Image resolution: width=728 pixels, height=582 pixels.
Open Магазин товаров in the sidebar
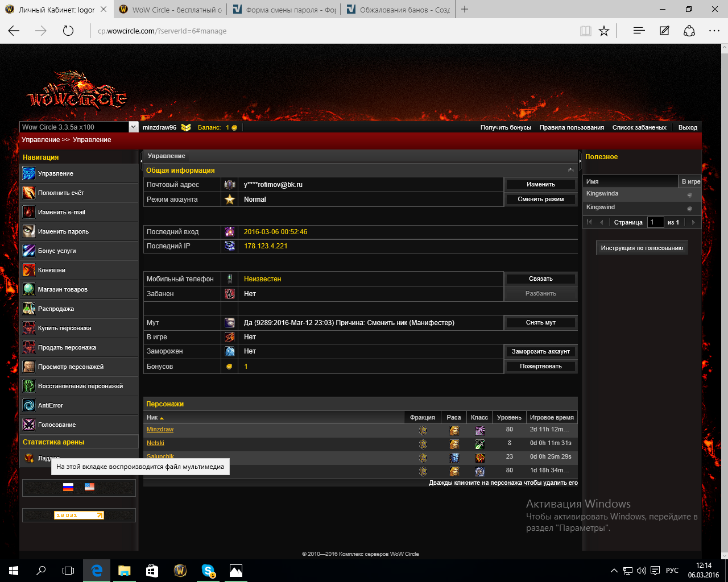[x=63, y=290]
